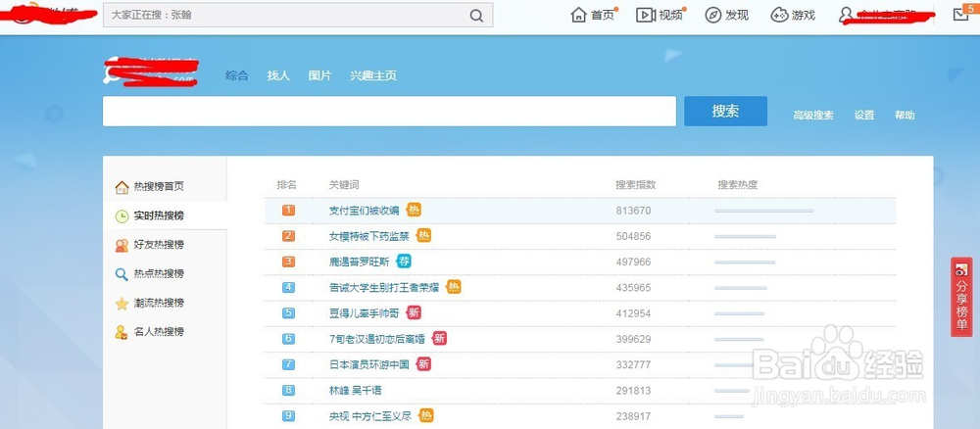Image resolution: width=980 pixels, height=429 pixels.
Task: Switch to the 兴趣主页 search tab
Action: click(x=373, y=75)
